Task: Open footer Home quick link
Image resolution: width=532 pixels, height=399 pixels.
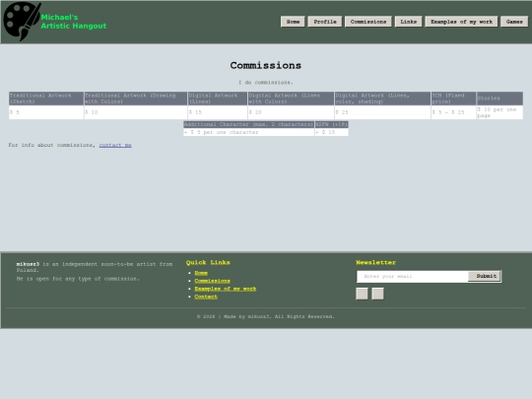Action: click(x=201, y=273)
